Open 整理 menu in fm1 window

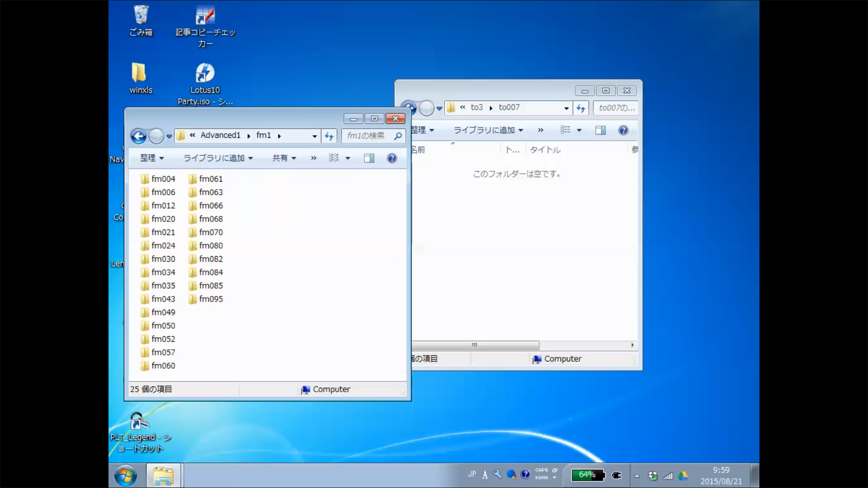click(151, 158)
